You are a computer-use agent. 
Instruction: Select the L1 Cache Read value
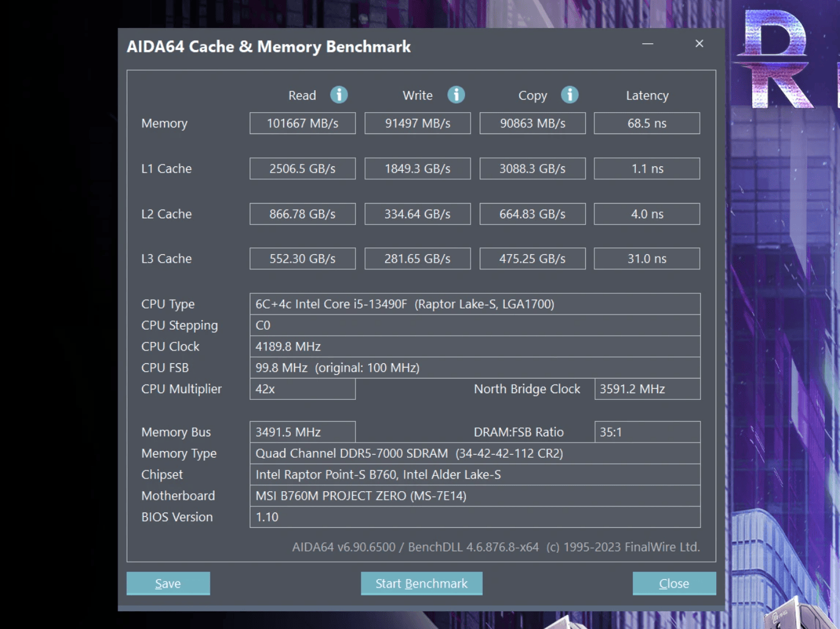click(302, 169)
